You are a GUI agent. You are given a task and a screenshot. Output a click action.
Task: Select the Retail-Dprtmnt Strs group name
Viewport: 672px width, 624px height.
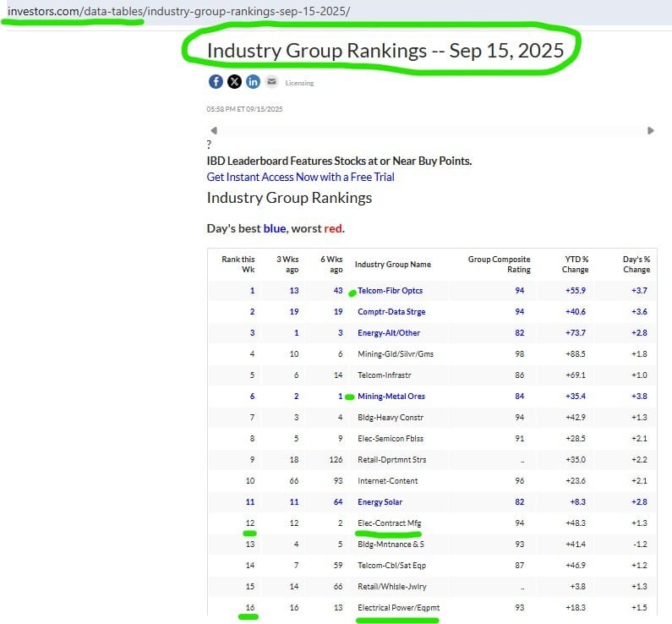pyautogui.click(x=392, y=459)
